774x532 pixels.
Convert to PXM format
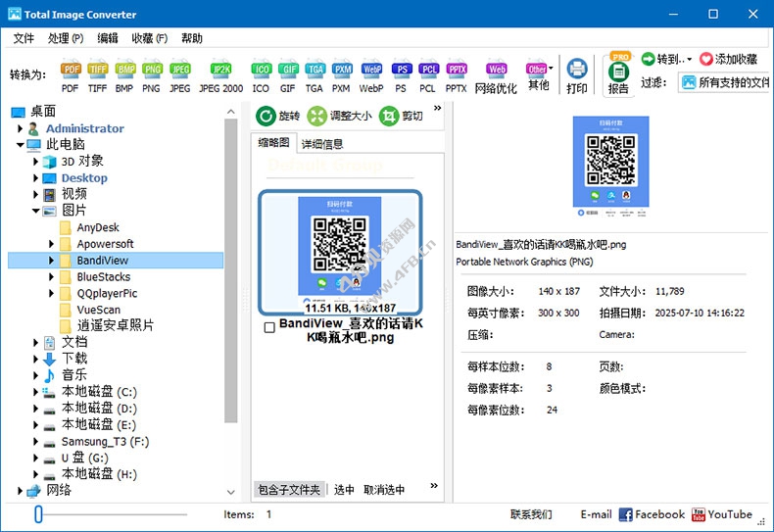[x=341, y=75]
